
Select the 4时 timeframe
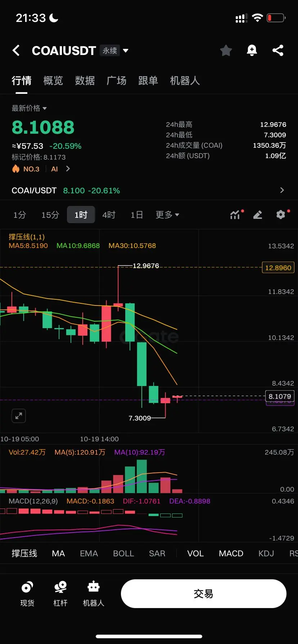click(109, 215)
